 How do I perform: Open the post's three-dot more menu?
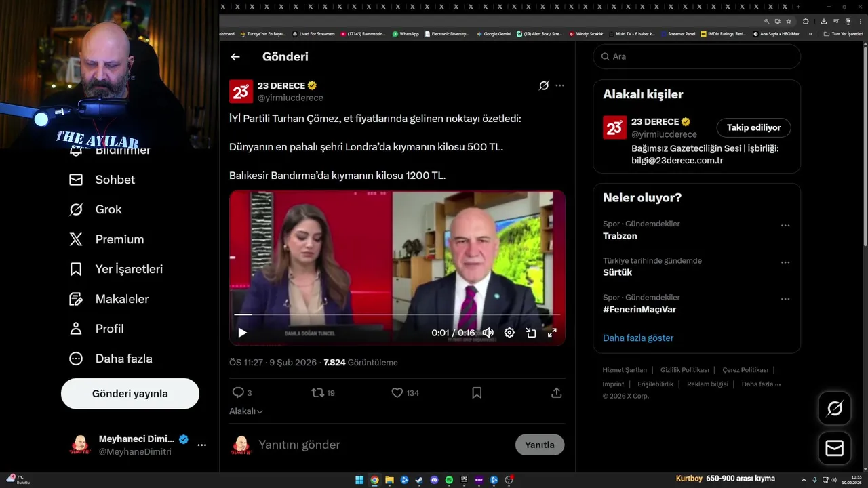(x=559, y=85)
